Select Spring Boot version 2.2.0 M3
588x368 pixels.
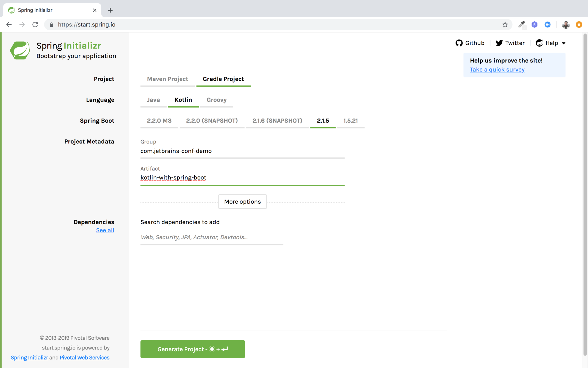pyautogui.click(x=159, y=121)
